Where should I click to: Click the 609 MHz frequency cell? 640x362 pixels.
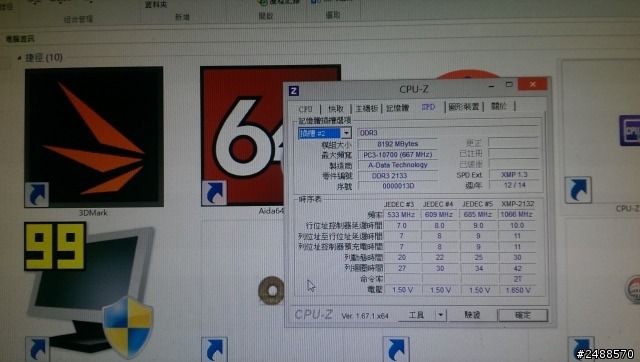pos(439,214)
